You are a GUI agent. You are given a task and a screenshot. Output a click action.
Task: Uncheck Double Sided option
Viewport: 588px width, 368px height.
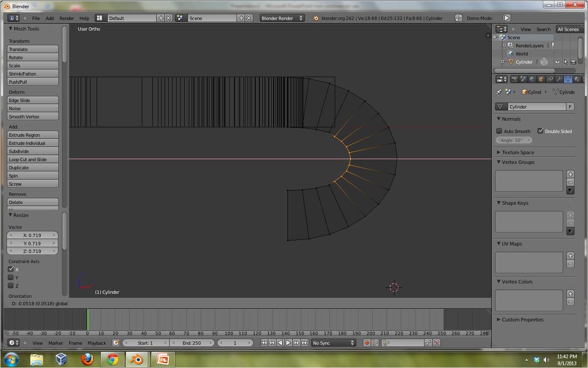(540, 131)
